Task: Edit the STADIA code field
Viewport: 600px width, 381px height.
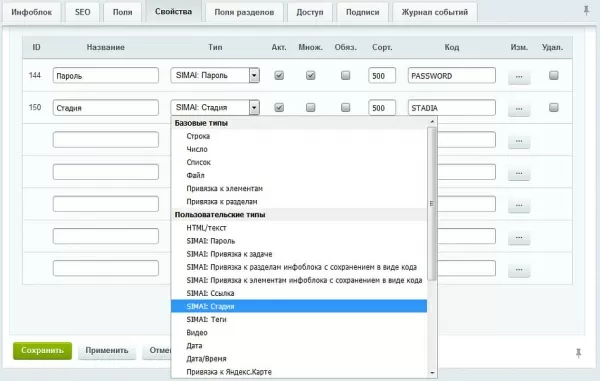Action: [452, 107]
